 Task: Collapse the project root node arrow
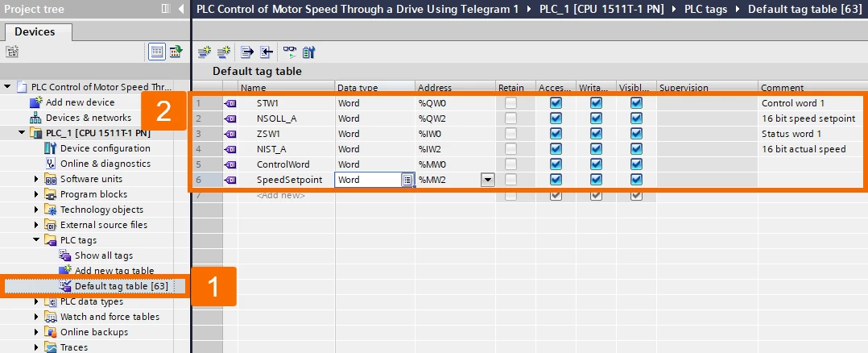7,86
